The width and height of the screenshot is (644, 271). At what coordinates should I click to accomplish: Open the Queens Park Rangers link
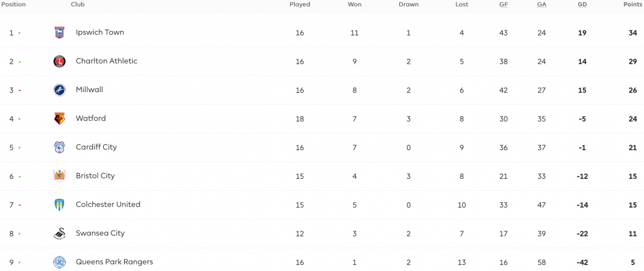tap(114, 262)
